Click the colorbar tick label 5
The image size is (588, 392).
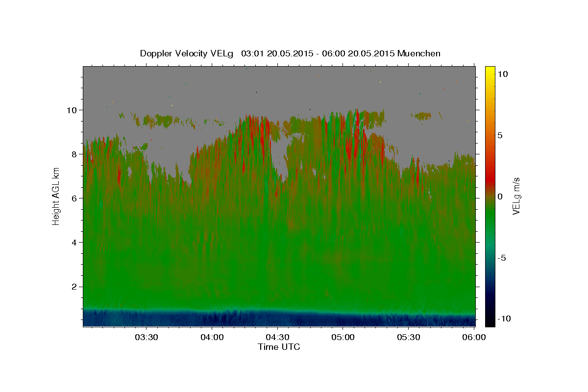500,135
